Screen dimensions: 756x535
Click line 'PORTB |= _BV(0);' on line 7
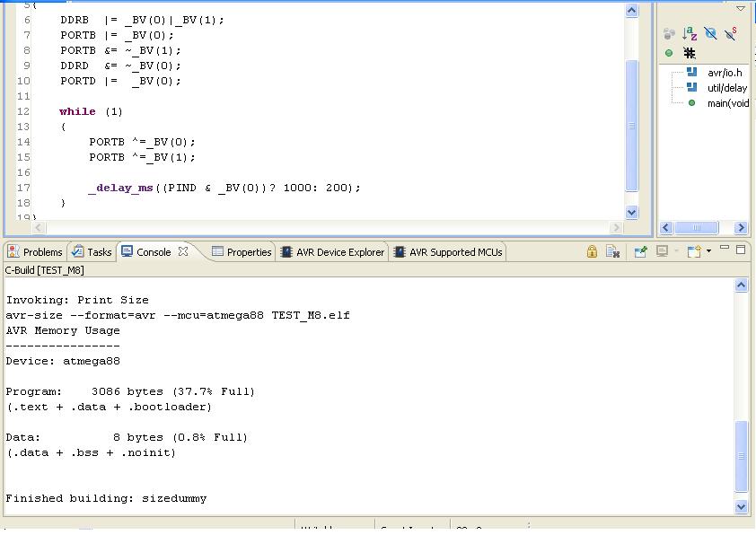coord(117,36)
